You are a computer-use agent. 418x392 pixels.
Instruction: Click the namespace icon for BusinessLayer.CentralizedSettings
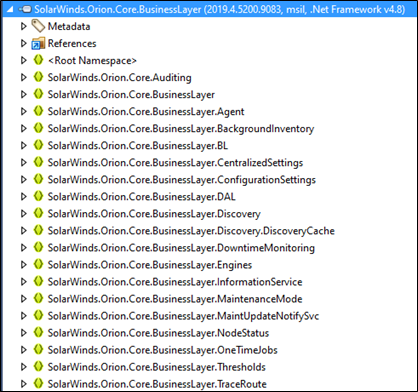(x=38, y=162)
